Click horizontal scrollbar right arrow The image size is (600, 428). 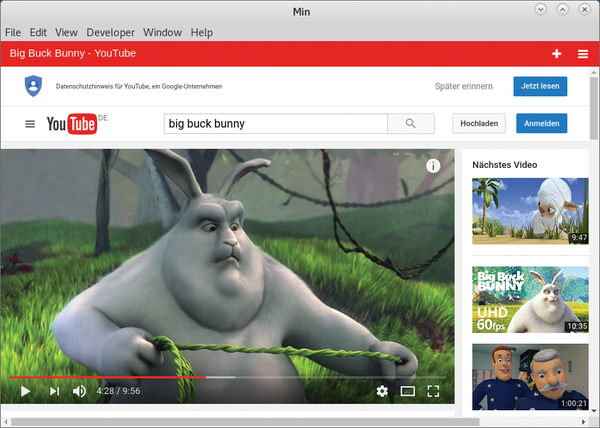584,422
